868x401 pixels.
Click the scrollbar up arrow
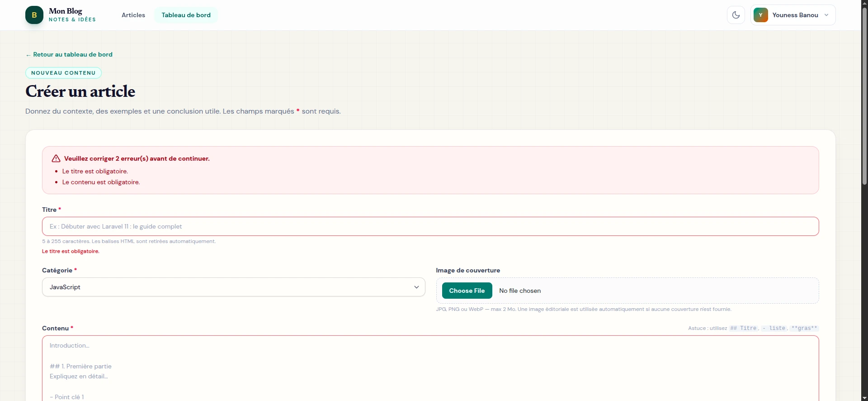click(864, 3)
